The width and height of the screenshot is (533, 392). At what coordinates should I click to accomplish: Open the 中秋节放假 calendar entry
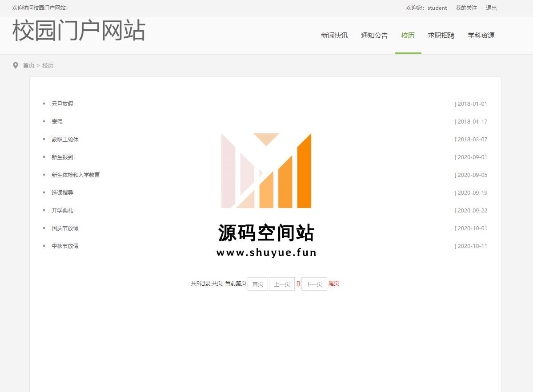click(65, 246)
